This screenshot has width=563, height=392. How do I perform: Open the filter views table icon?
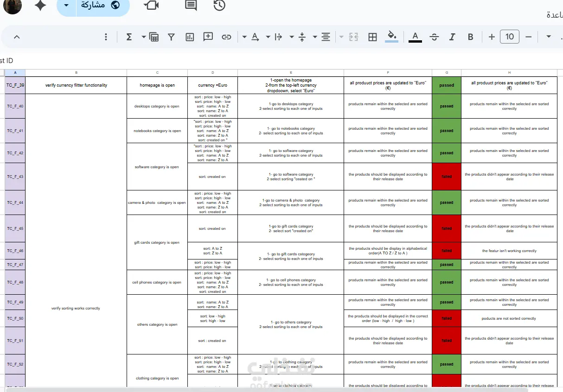click(x=154, y=37)
